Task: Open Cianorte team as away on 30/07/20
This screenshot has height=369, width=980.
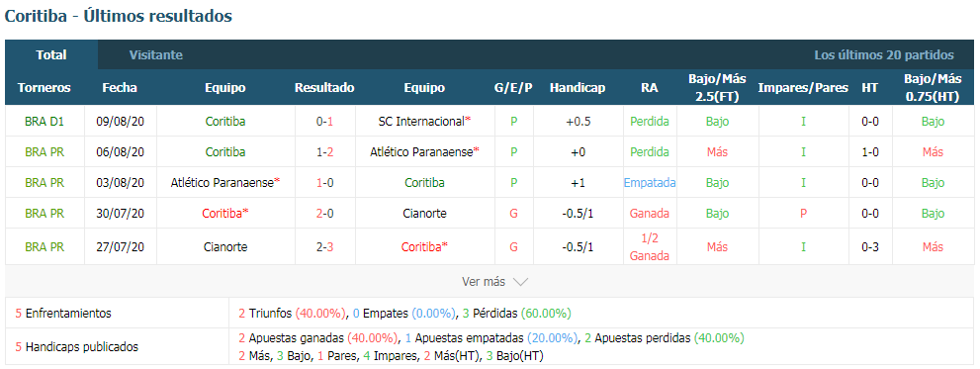Action: (x=424, y=214)
